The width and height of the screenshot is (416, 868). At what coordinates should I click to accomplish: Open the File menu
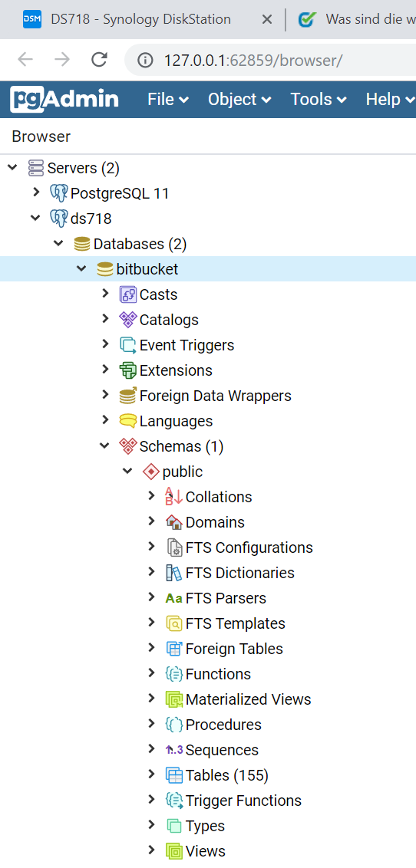(168, 99)
